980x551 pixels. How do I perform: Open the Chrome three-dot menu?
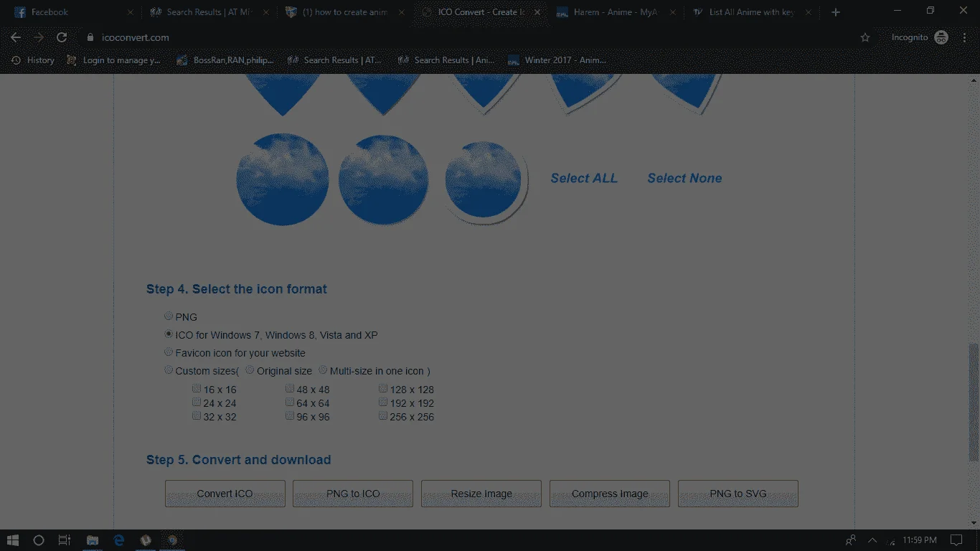pyautogui.click(x=964, y=37)
